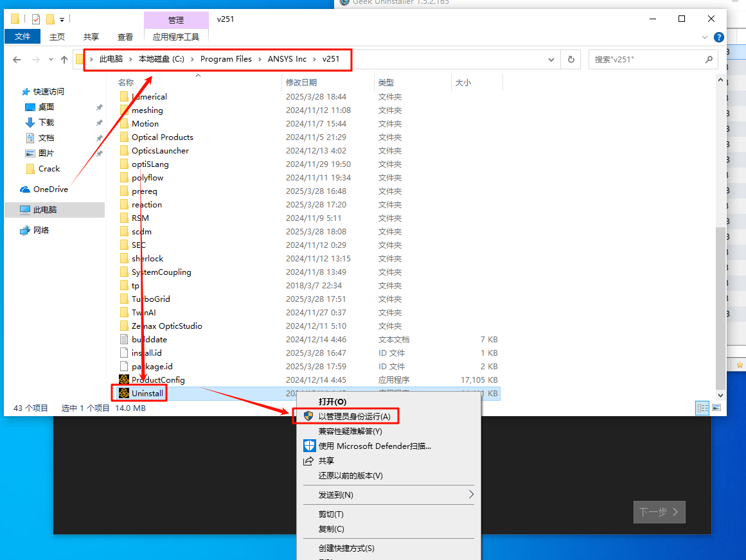Viewport: 746px width, 560px height.
Task: Open the 查看 ribbon tab
Action: click(x=125, y=37)
